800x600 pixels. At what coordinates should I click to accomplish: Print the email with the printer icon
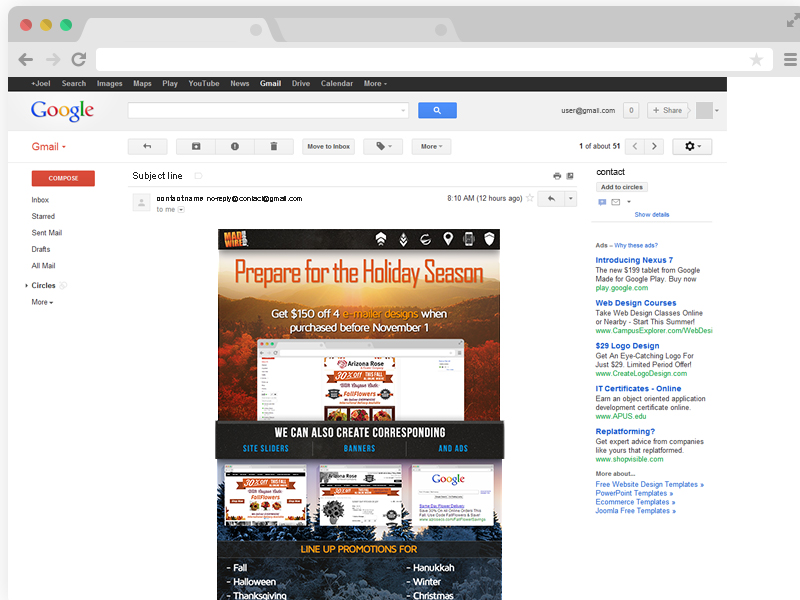(x=557, y=176)
